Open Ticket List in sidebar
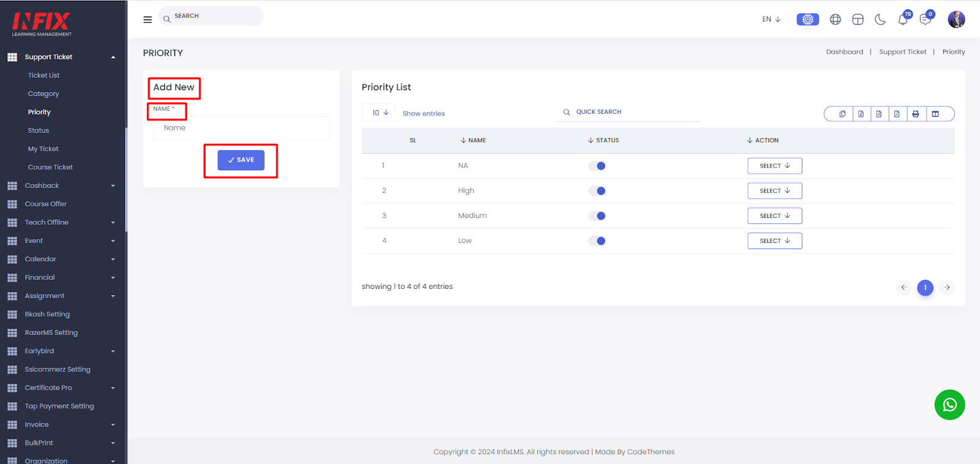 click(x=43, y=75)
